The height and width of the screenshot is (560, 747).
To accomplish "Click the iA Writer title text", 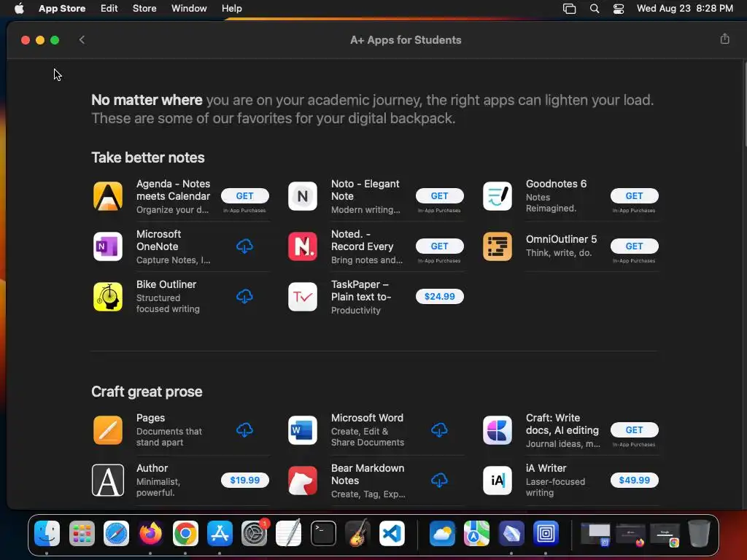I will click(x=546, y=468).
